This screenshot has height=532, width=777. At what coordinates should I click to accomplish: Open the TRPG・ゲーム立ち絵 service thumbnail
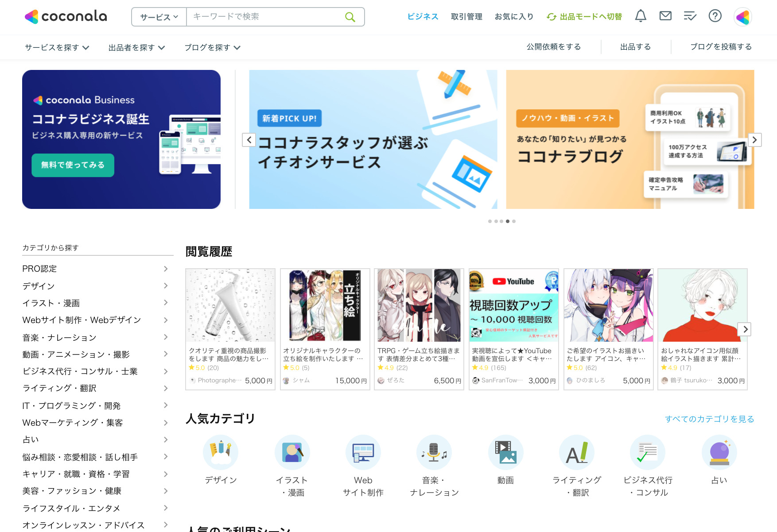[x=419, y=305]
